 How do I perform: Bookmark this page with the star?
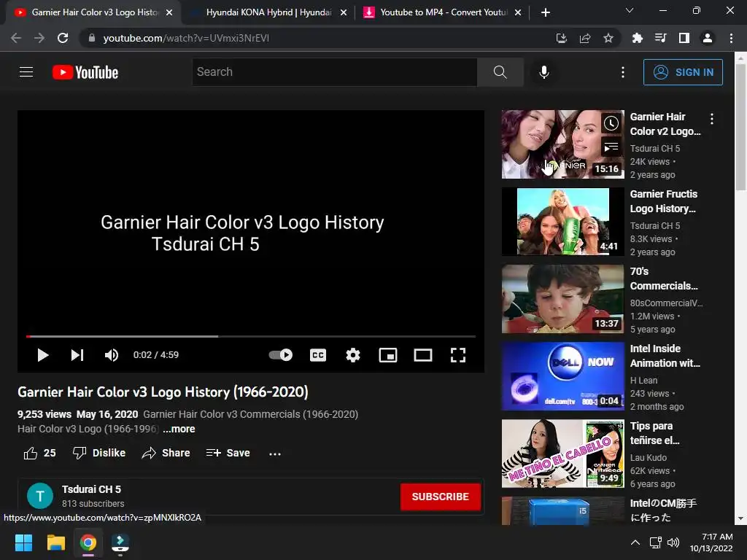(x=608, y=38)
